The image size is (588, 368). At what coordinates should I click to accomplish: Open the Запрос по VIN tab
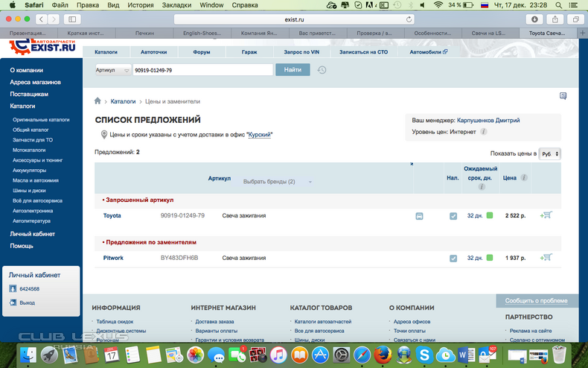(x=301, y=52)
